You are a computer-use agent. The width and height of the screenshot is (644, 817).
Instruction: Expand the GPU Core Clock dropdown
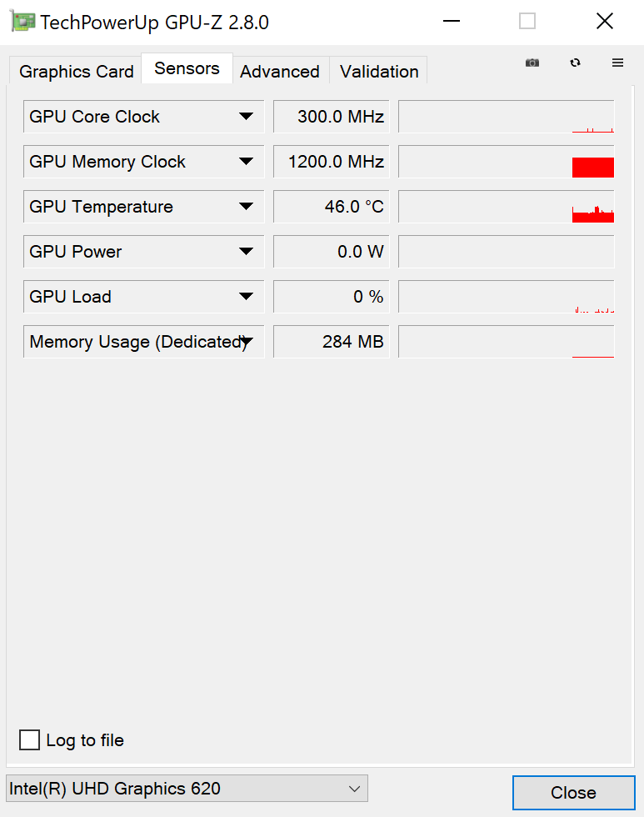246,117
